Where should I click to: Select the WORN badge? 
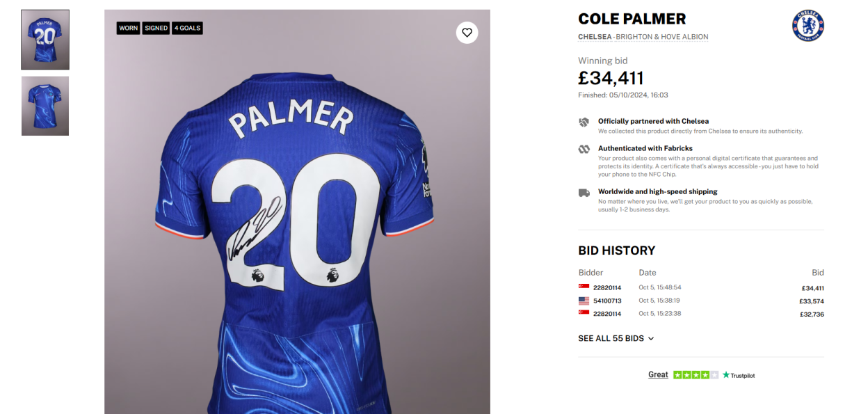point(128,28)
